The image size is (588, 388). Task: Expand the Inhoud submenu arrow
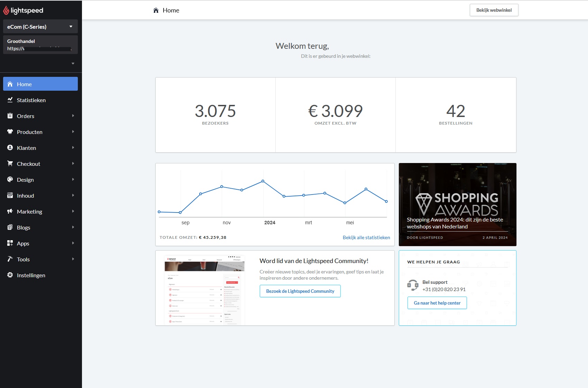click(73, 196)
